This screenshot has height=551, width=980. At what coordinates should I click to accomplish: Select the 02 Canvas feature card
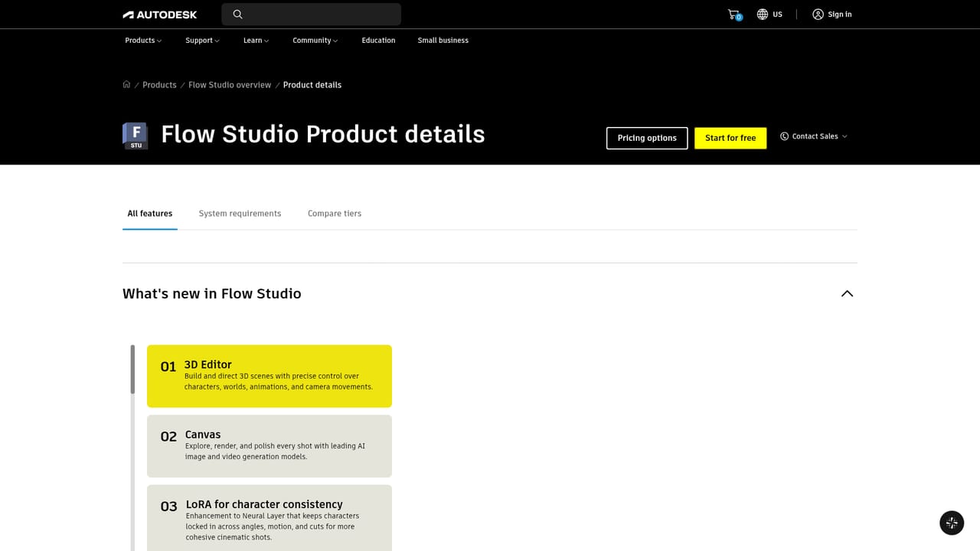[x=269, y=446]
